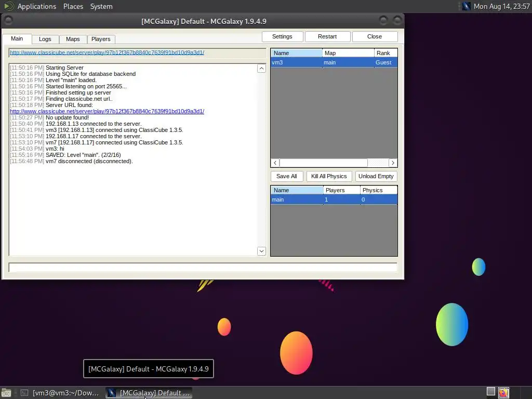Image resolution: width=532 pixels, height=399 pixels.
Task: Click Players column header in the maps list
Action: pos(342,190)
